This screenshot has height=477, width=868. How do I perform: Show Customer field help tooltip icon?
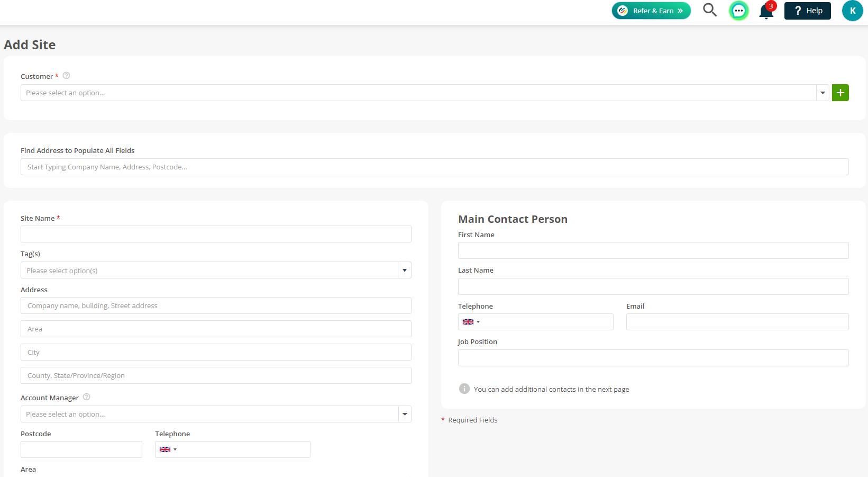(x=67, y=76)
